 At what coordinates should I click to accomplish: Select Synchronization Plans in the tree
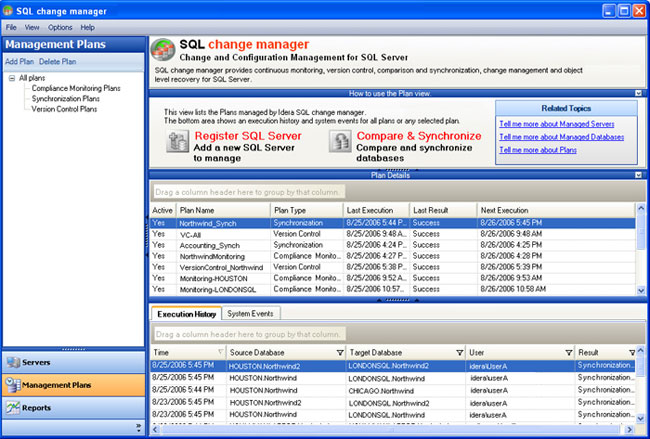65,99
